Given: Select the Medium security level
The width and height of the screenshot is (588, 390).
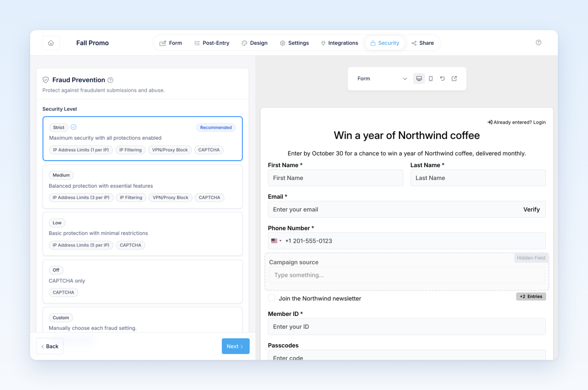Looking at the screenshot, I should click(x=143, y=187).
